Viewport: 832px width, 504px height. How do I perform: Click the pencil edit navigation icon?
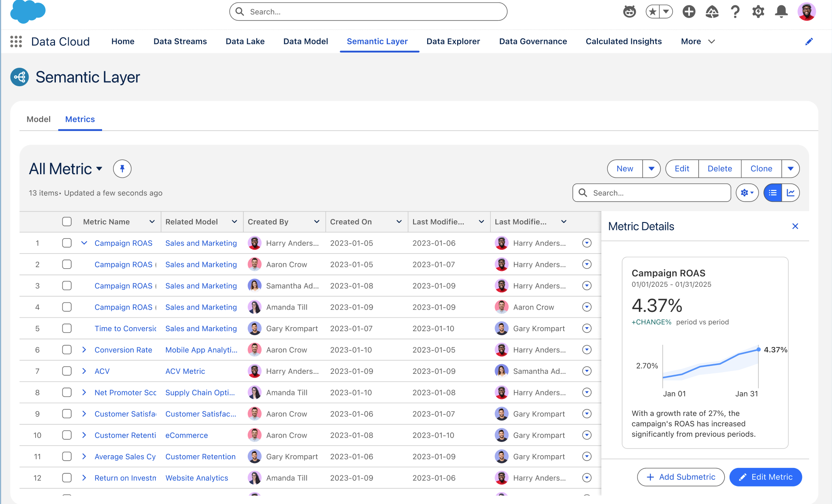(x=809, y=42)
